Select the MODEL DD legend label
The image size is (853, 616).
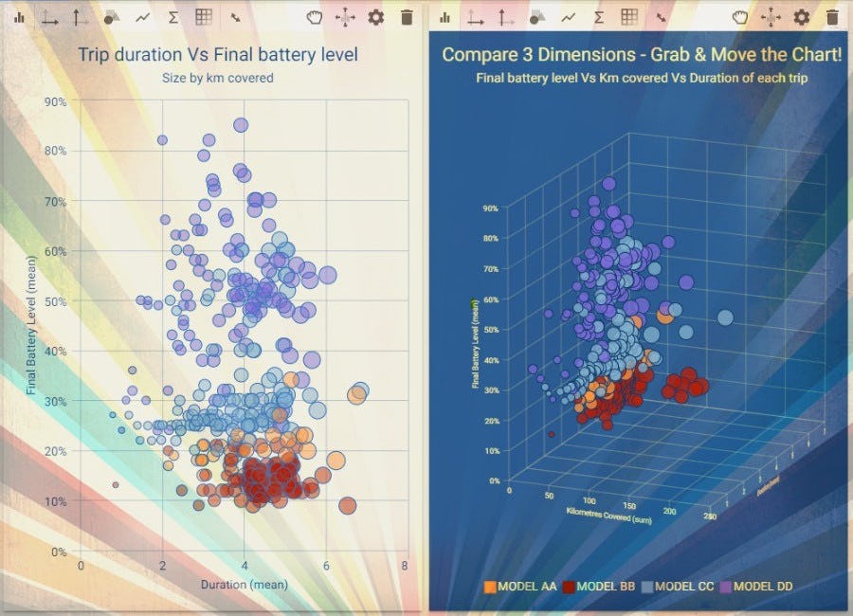[x=763, y=587]
